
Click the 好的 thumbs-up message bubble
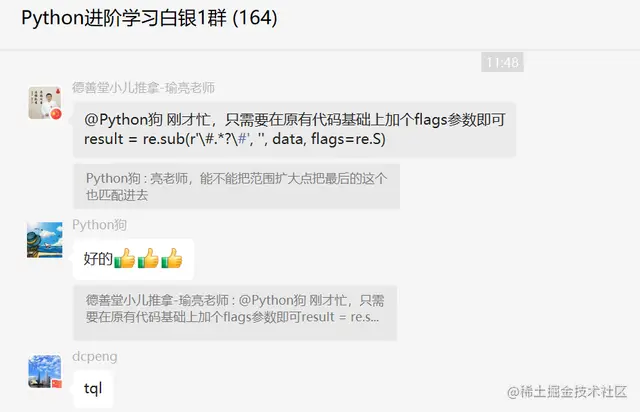(133, 259)
